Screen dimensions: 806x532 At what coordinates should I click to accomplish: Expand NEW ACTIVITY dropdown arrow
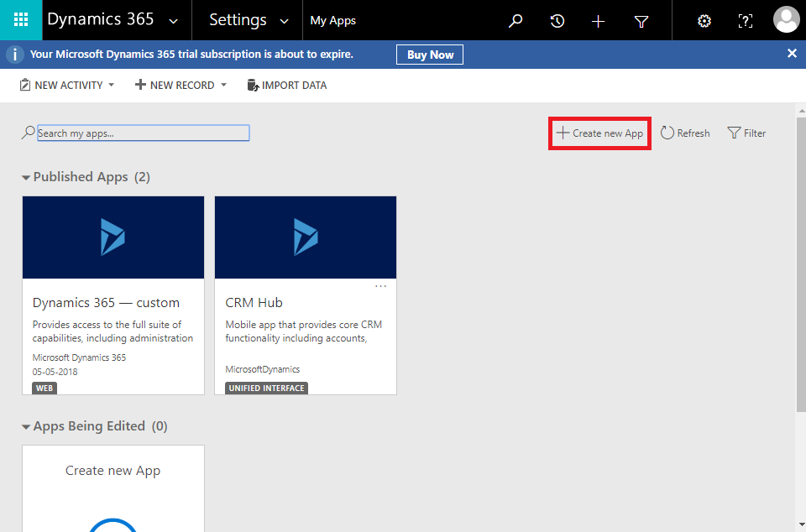[111, 85]
